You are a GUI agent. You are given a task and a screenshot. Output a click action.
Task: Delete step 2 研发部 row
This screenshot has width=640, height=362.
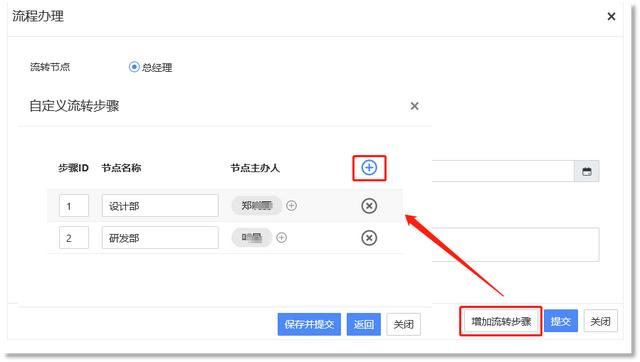[x=369, y=238]
